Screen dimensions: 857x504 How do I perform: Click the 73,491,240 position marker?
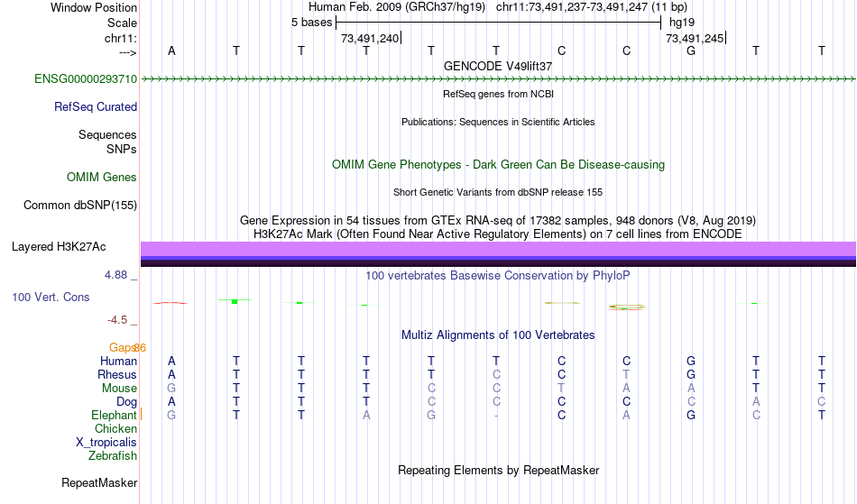point(370,39)
